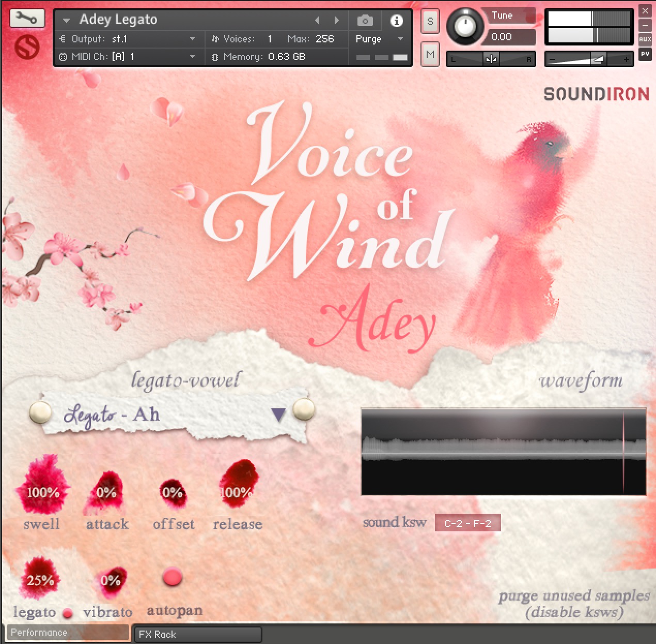Click the SOUNDIRON brand logo

pyautogui.click(x=597, y=94)
